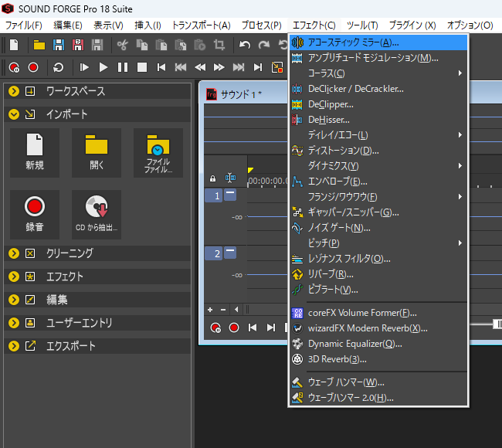Viewport: 502px width, 448px height.
Task: Click the red Save As disk icon
Action: coord(78,45)
